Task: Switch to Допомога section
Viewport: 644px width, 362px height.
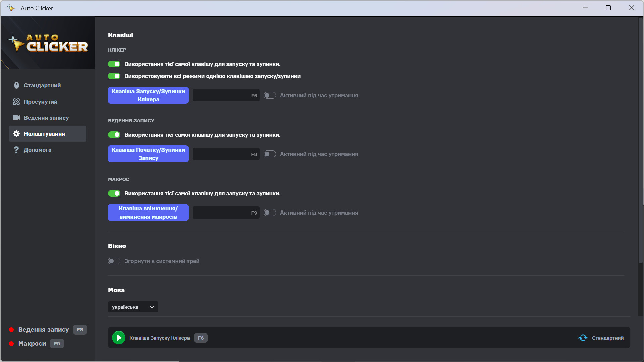Action: click(38, 150)
